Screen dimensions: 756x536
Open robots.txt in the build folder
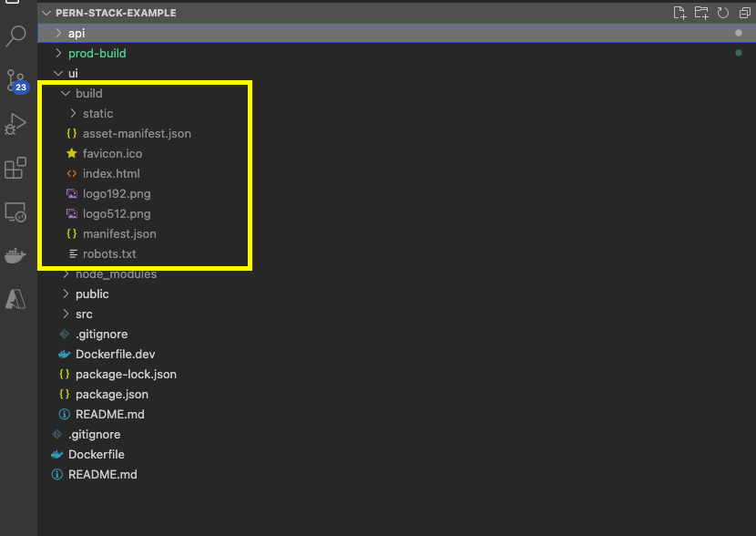click(x=110, y=253)
